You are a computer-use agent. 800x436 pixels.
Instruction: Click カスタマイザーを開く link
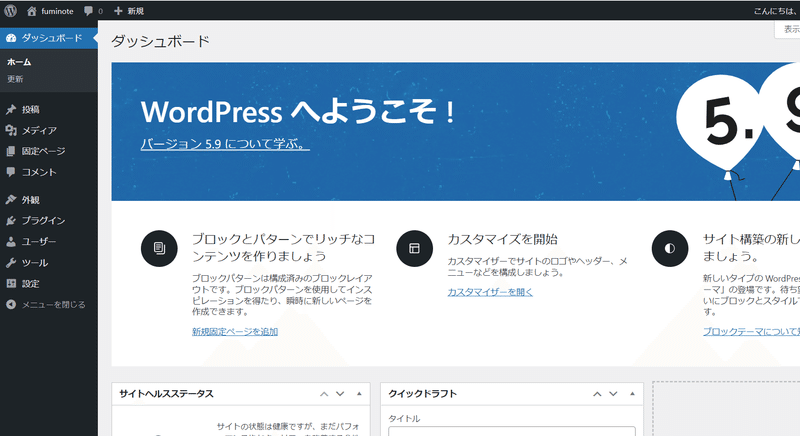click(490, 292)
